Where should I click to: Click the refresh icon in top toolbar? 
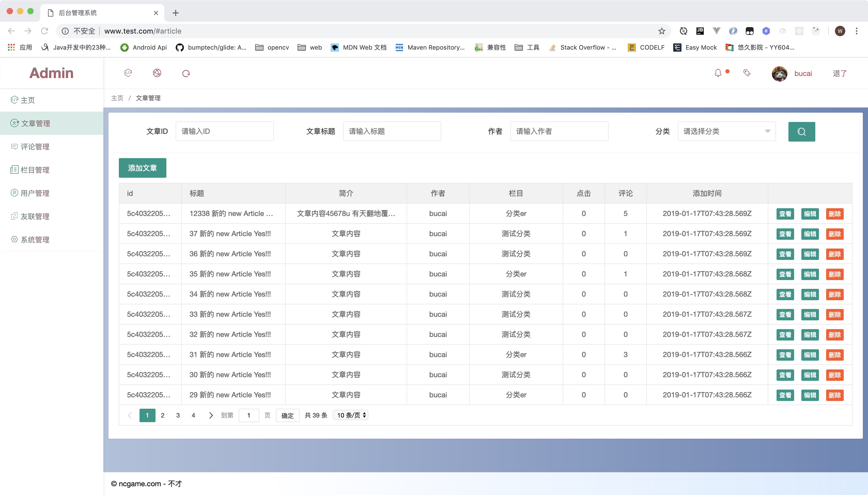pyautogui.click(x=186, y=73)
